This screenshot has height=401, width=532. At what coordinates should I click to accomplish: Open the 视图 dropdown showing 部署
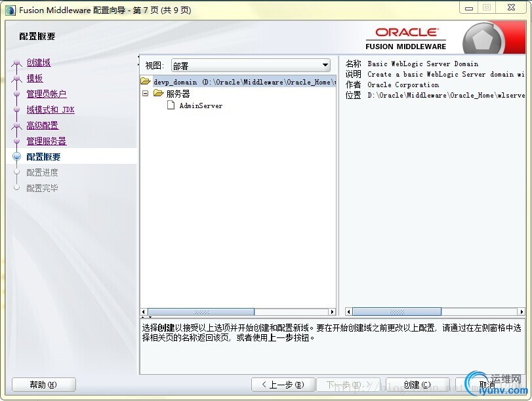coord(251,66)
